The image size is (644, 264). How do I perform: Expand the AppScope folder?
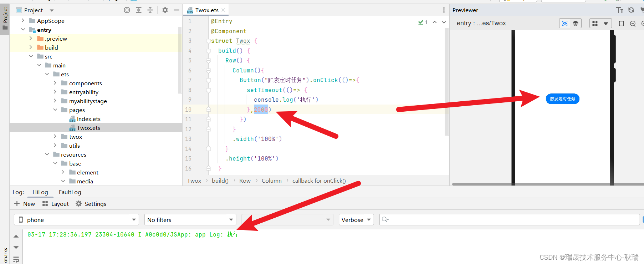tap(23, 21)
